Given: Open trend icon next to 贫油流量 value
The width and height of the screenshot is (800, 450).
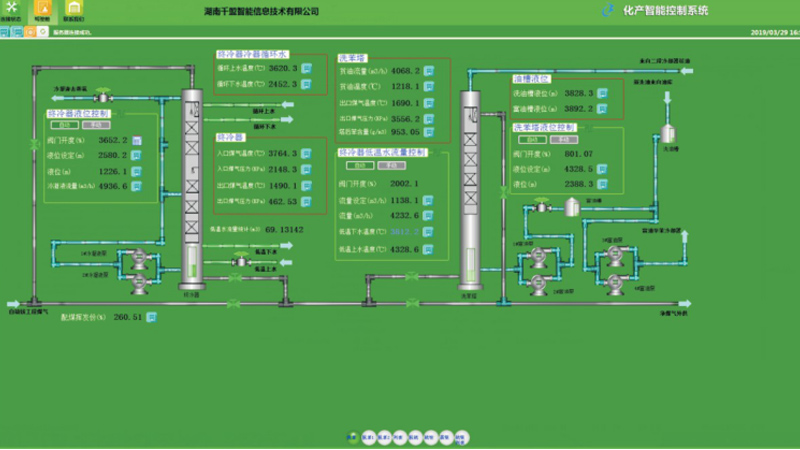Looking at the screenshot, I should click(x=428, y=70).
